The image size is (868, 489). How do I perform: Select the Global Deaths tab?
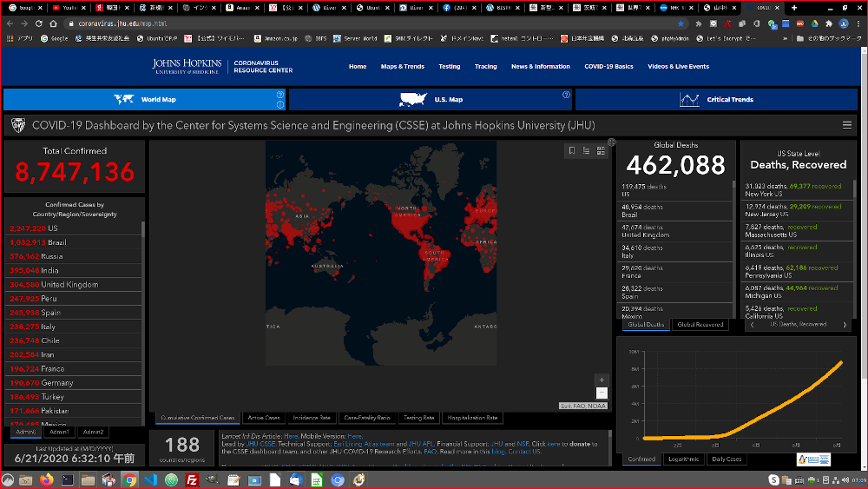click(x=646, y=325)
